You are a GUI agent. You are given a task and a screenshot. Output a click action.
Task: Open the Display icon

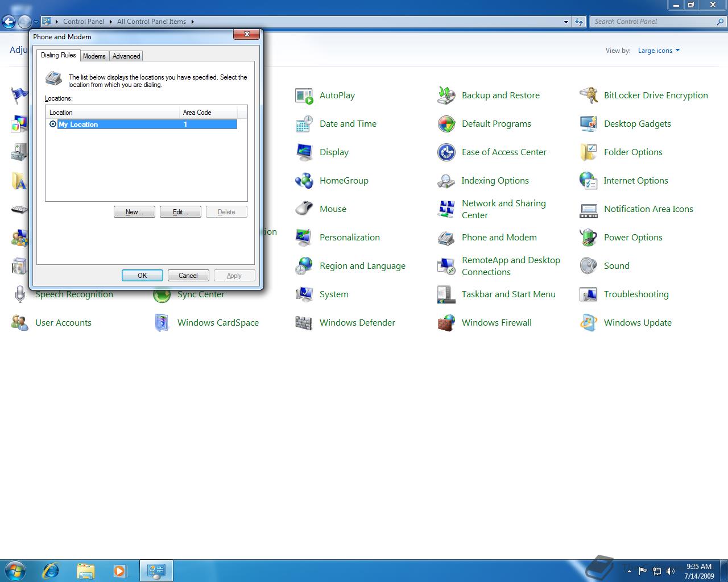click(x=304, y=152)
